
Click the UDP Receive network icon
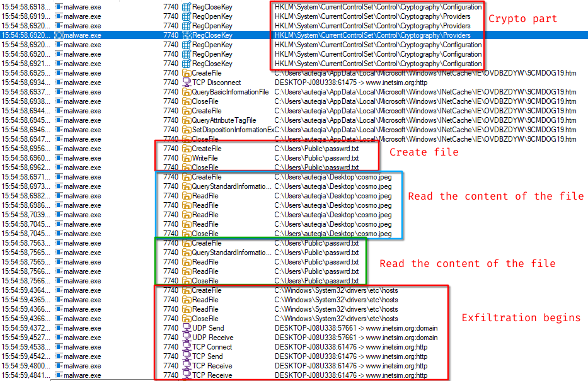tap(187, 338)
